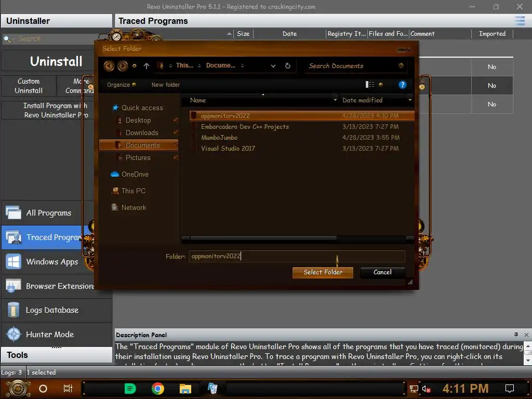This screenshot has height=399, width=532.
Task: Open Hunter Mode in Revo sidebar
Action: [50, 334]
